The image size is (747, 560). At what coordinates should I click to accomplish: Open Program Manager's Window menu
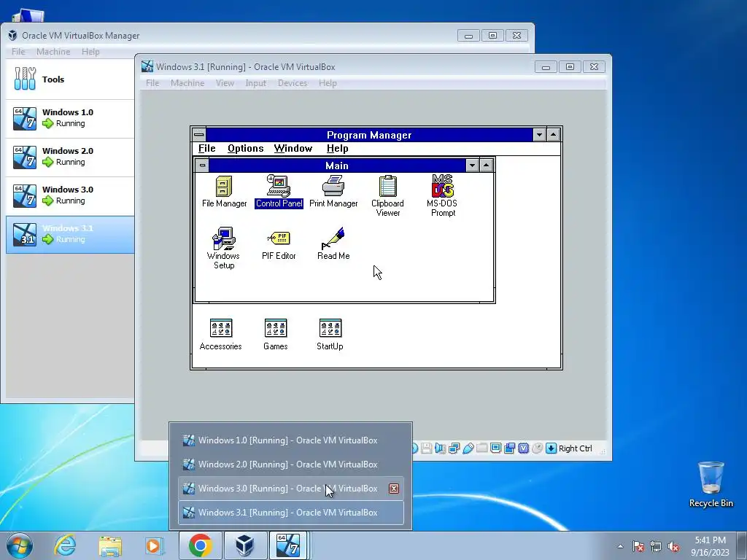(x=293, y=148)
